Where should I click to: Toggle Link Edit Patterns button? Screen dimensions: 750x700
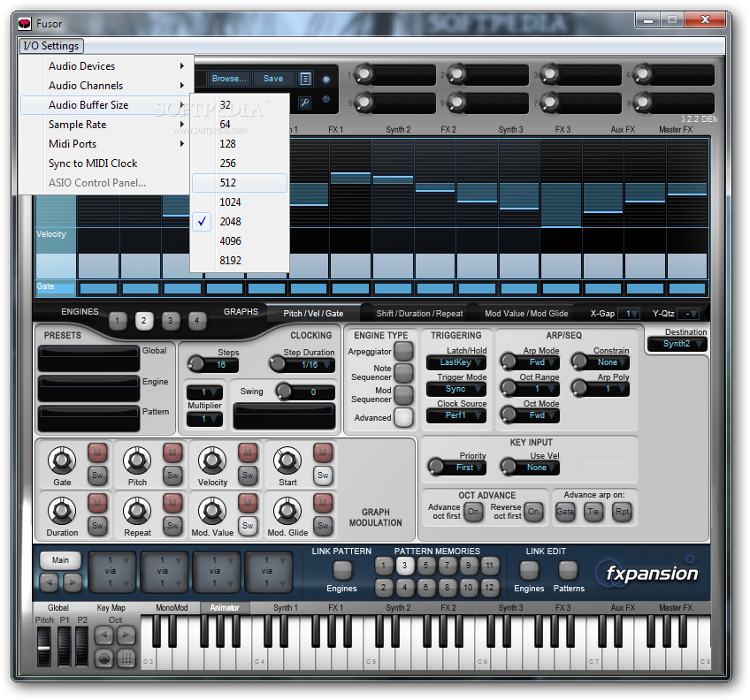(x=568, y=569)
